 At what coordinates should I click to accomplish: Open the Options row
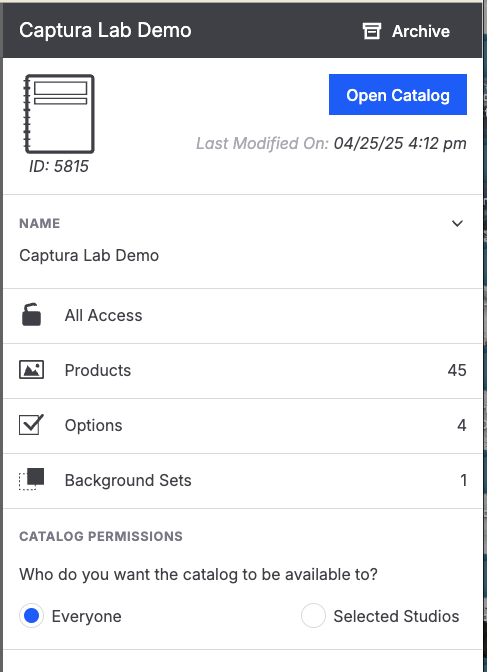pos(243,426)
